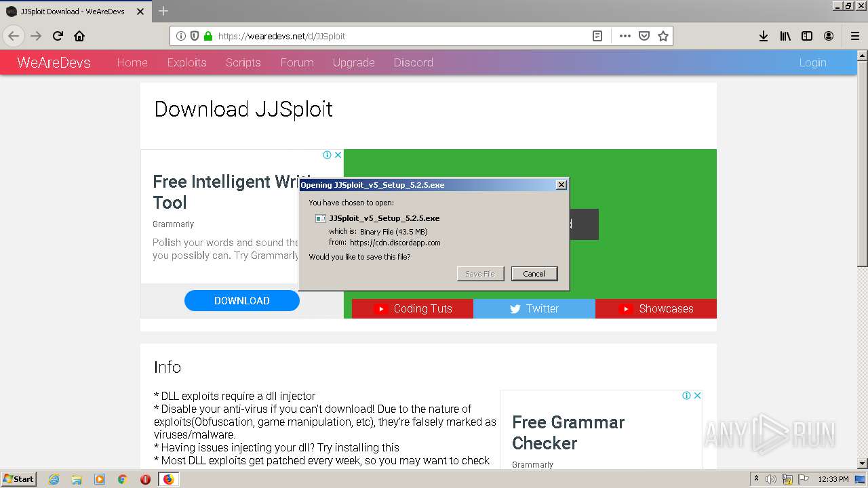Open the Upgrade nav item
Viewport: 868px width, 488px height.
tap(353, 62)
